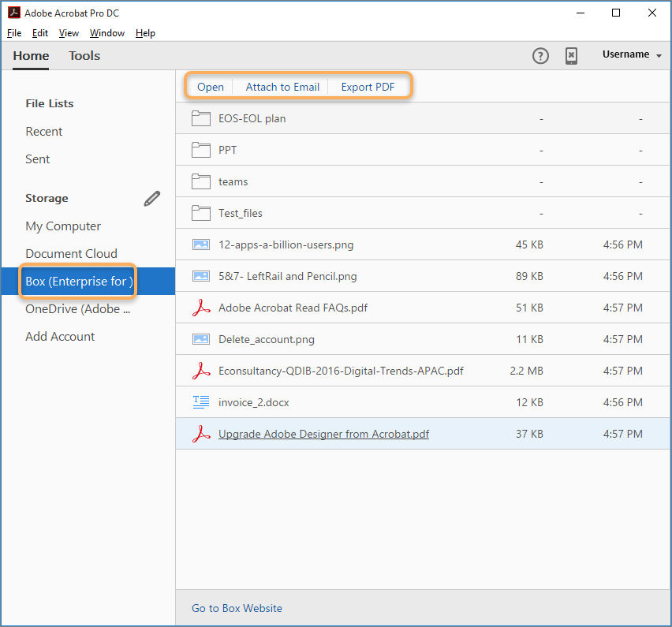Click Add Account in the sidebar
This screenshot has width=672, height=627.
[x=60, y=336]
